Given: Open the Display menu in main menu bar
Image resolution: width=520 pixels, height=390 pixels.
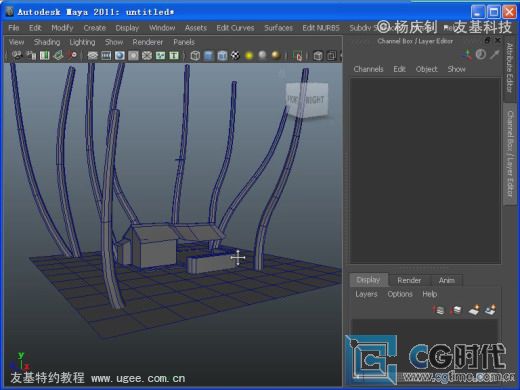Looking at the screenshot, I should [x=127, y=28].
